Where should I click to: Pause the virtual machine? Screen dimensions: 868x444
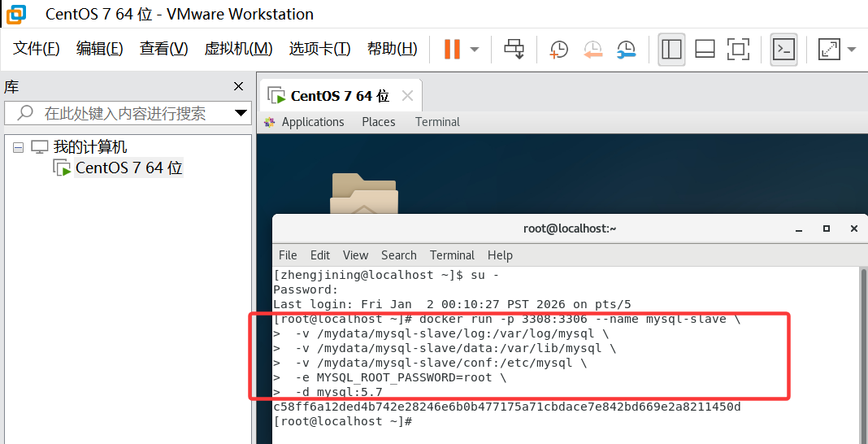[452, 50]
